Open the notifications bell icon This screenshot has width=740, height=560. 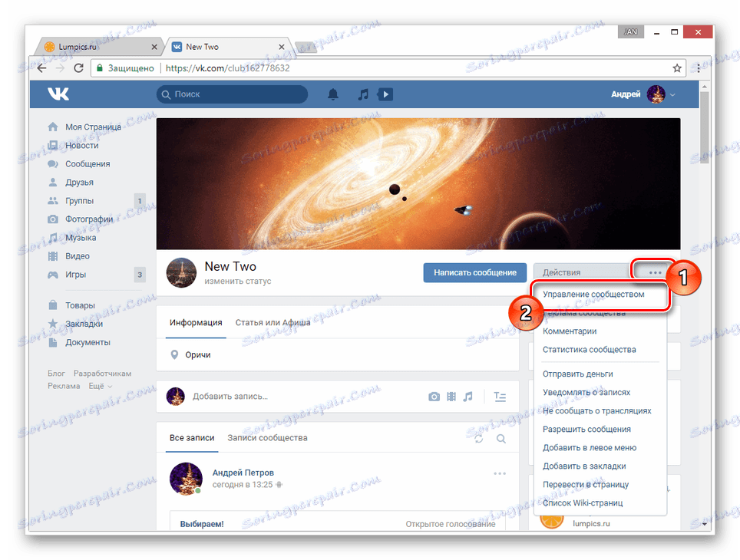[332, 94]
